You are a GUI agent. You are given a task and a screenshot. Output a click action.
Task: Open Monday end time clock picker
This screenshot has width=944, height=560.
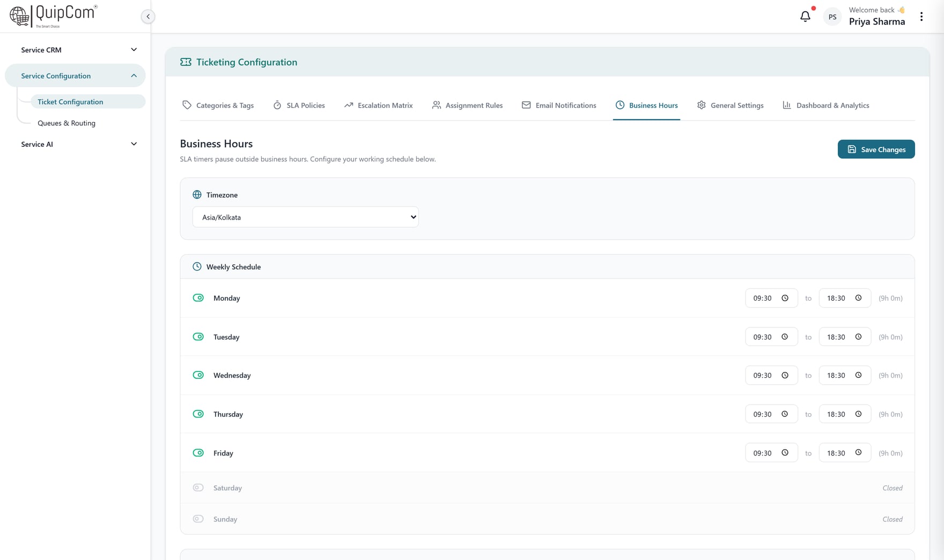[858, 298]
